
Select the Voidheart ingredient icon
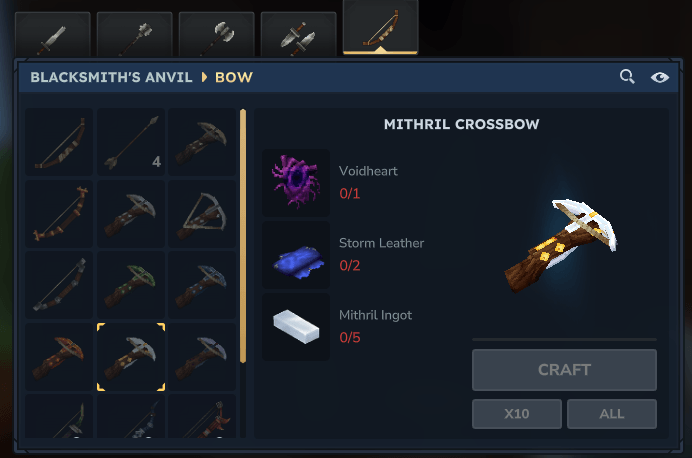(x=296, y=183)
